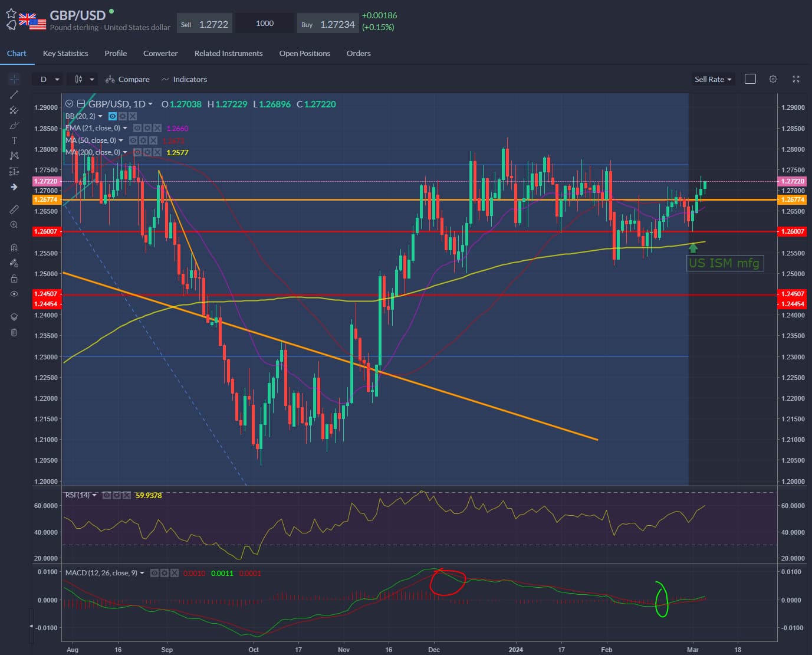Remove all drawings with the trash icon

14,332
